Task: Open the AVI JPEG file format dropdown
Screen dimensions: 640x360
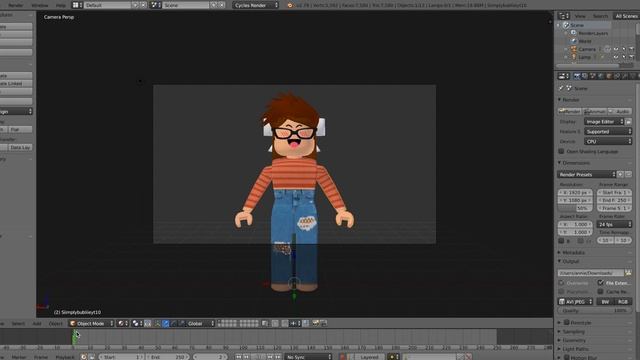Action: (x=576, y=302)
